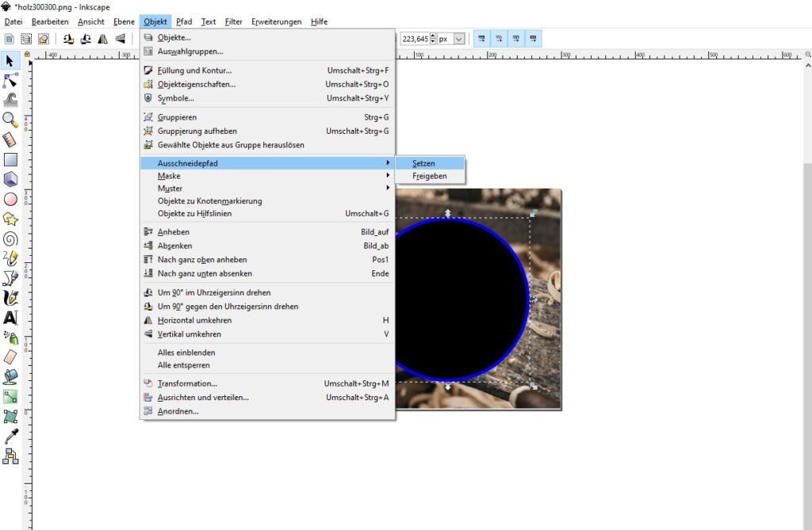Click Transformation... menu entry
The image size is (812, 530).
tap(267, 383)
